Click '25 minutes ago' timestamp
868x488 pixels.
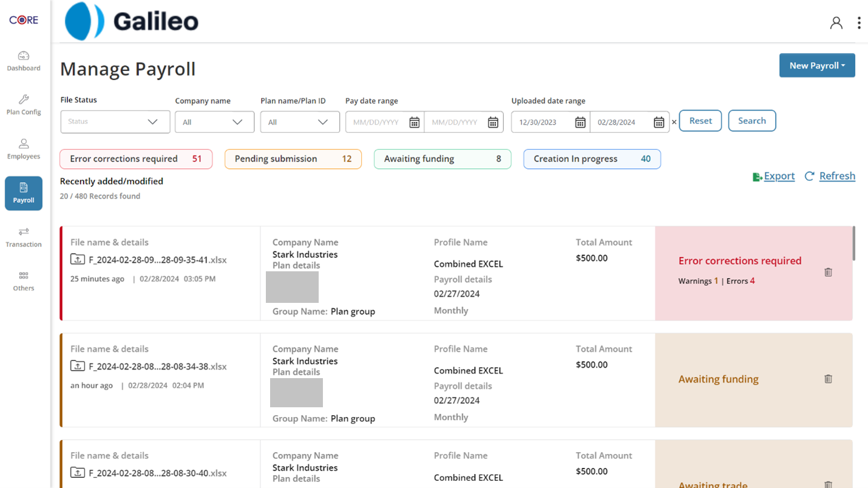(97, 279)
